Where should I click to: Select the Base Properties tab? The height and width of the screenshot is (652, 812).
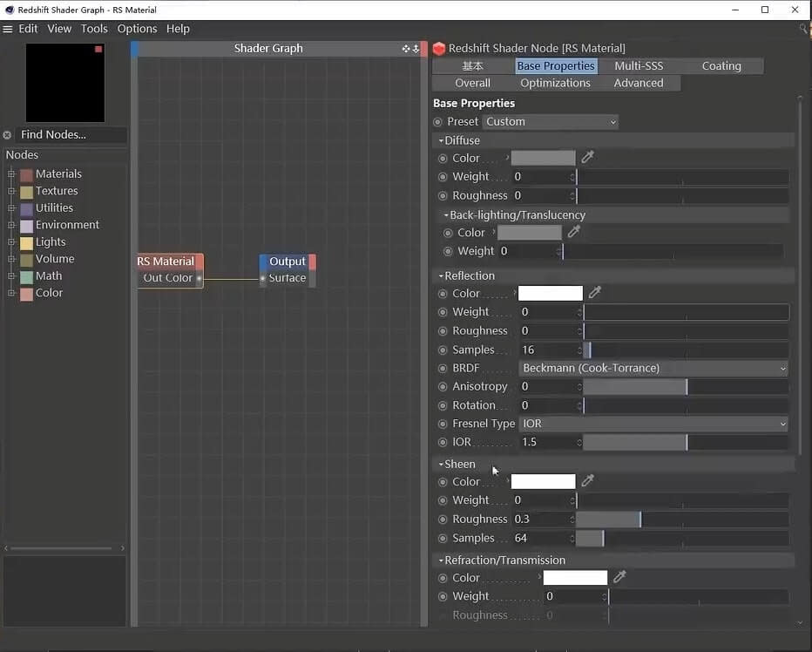[556, 66]
